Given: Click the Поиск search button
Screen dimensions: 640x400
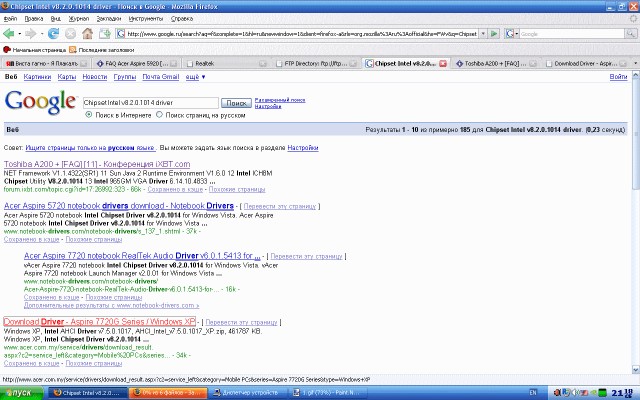Looking at the screenshot, I should [x=236, y=103].
